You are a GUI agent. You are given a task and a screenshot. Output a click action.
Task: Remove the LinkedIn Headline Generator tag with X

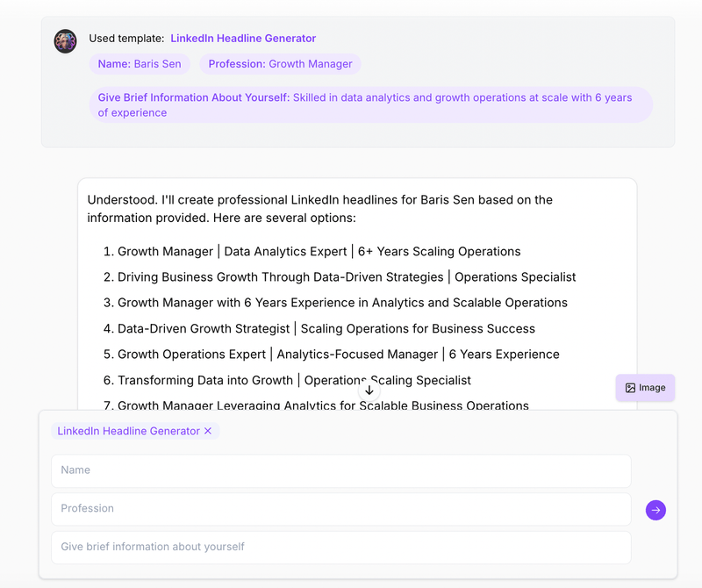pos(208,431)
